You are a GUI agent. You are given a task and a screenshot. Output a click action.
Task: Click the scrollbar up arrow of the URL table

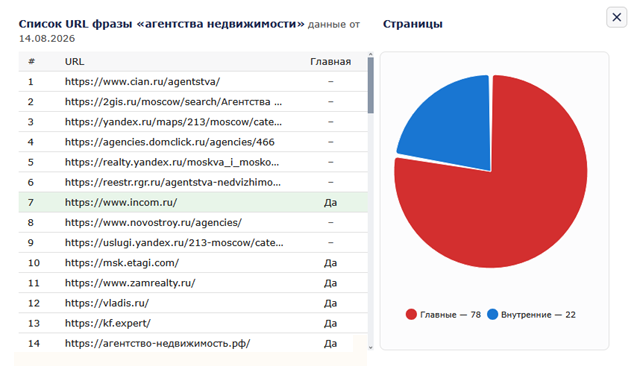(x=370, y=54)
